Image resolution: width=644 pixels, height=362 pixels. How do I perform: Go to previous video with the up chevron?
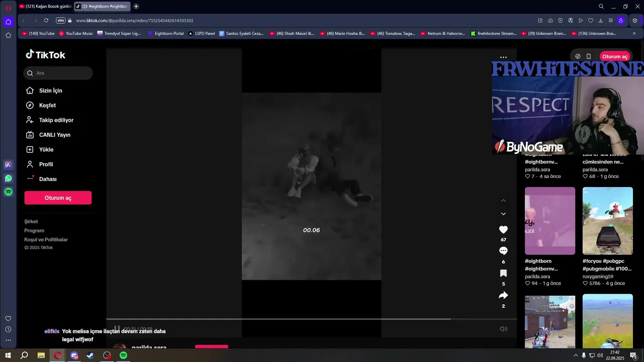[503, 201]
